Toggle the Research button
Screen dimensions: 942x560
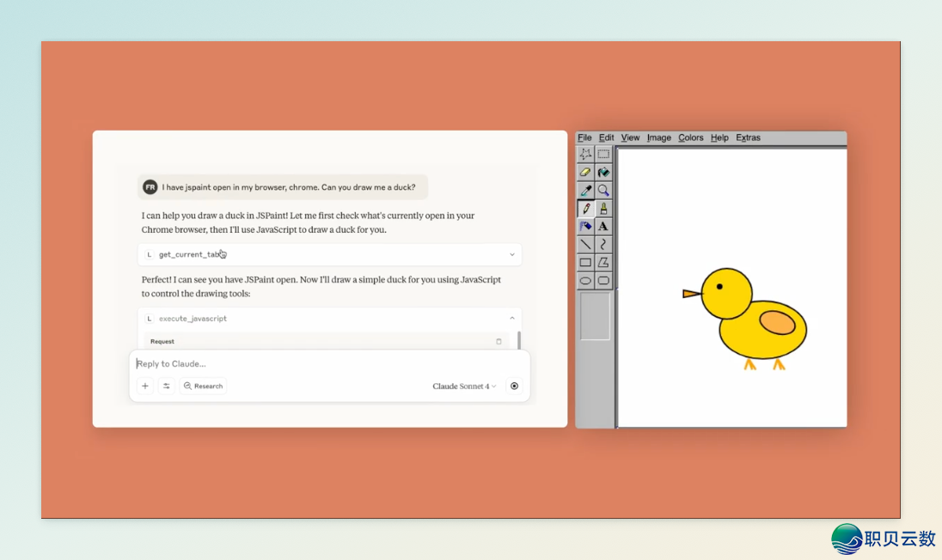203,386
